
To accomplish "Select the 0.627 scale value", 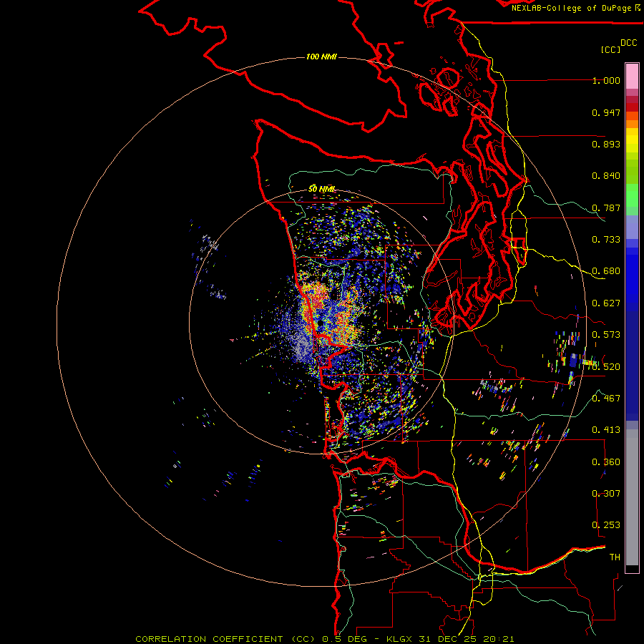I will point(606,303).
